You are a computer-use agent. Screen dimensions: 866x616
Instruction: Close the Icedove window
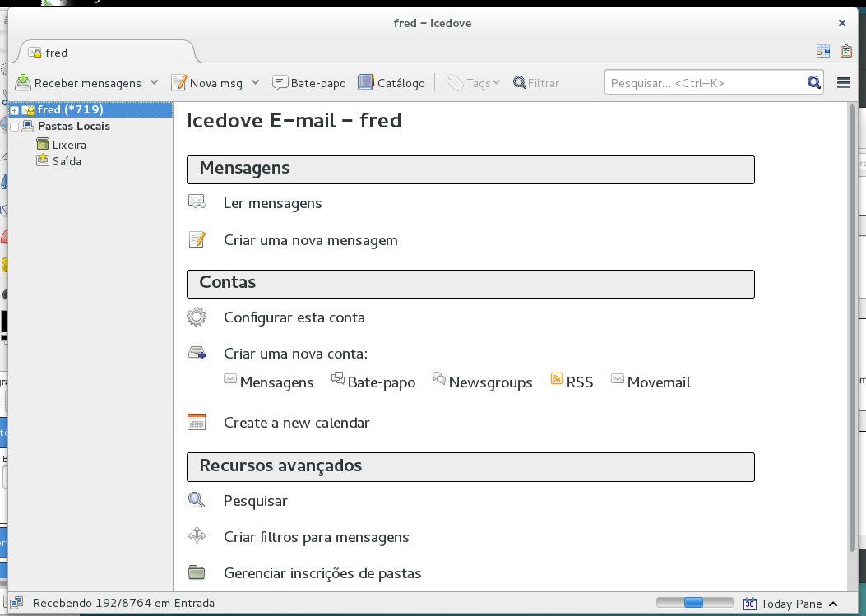841,23
